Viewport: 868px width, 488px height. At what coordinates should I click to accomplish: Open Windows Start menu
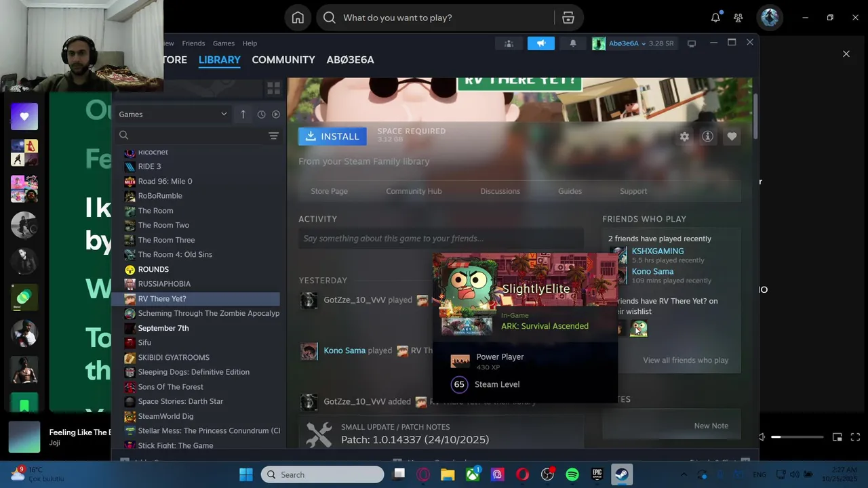245,474
